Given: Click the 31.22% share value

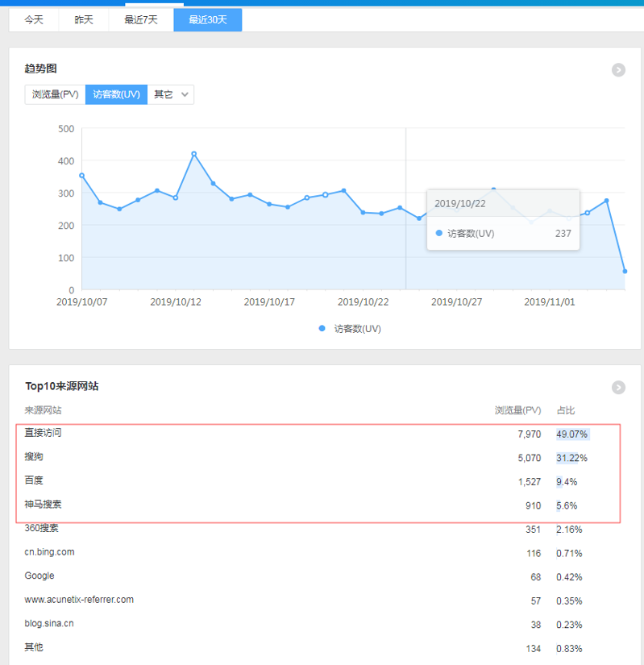Looking at the screenshot, I should 572,458.
